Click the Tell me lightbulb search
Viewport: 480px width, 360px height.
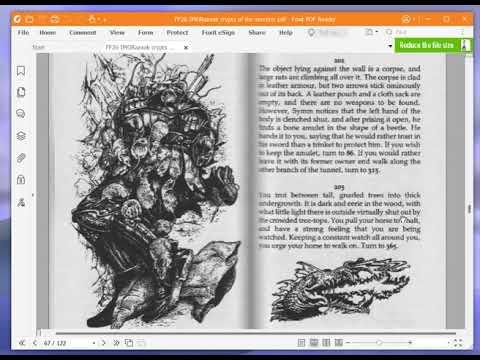311,32
